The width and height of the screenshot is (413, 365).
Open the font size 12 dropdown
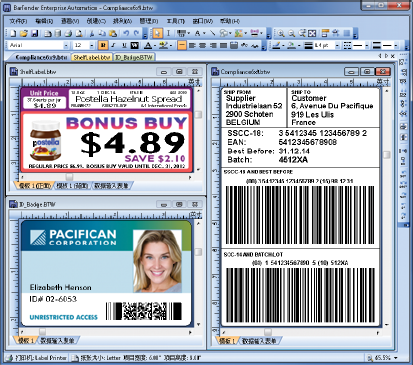point(92,45)
